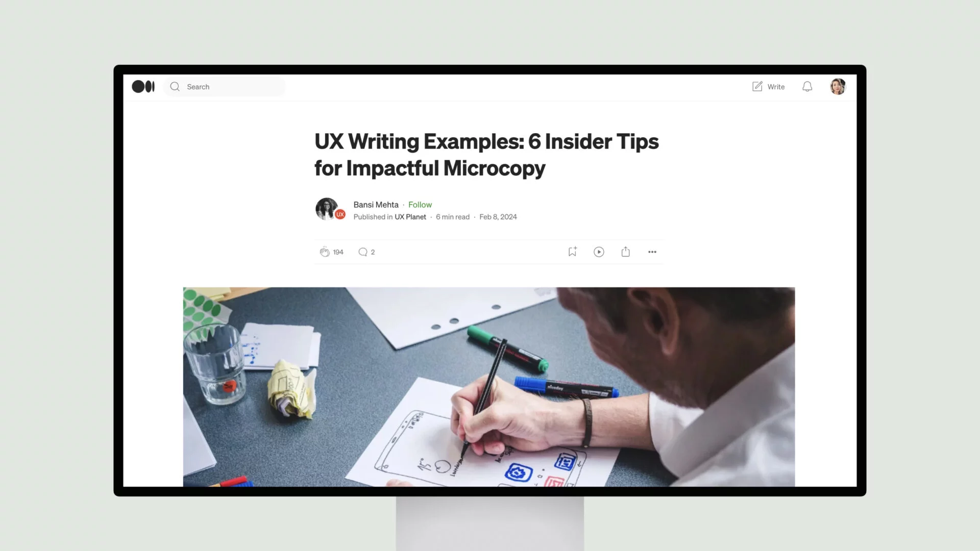This screenshot has height=551, width=980.
Task: Click the Write compose icon
Action: (x=756, y=86)
